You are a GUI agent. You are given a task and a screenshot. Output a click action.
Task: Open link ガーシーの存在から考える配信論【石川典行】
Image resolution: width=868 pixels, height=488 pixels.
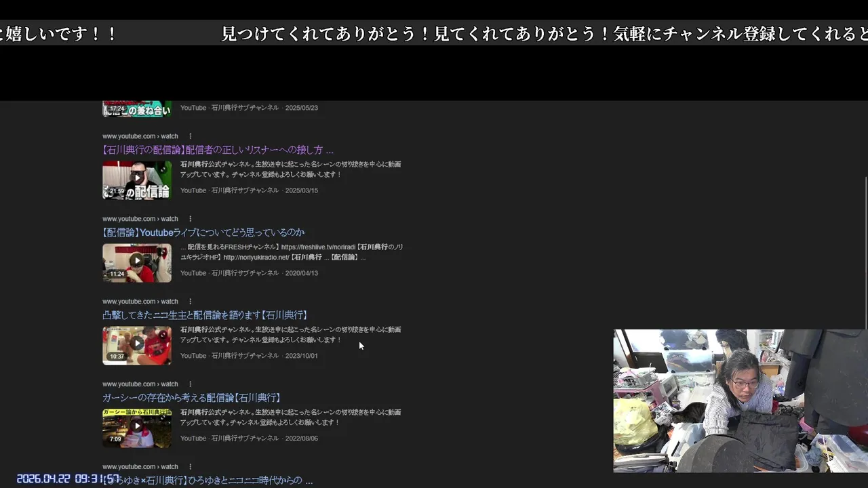click(191, 398)
